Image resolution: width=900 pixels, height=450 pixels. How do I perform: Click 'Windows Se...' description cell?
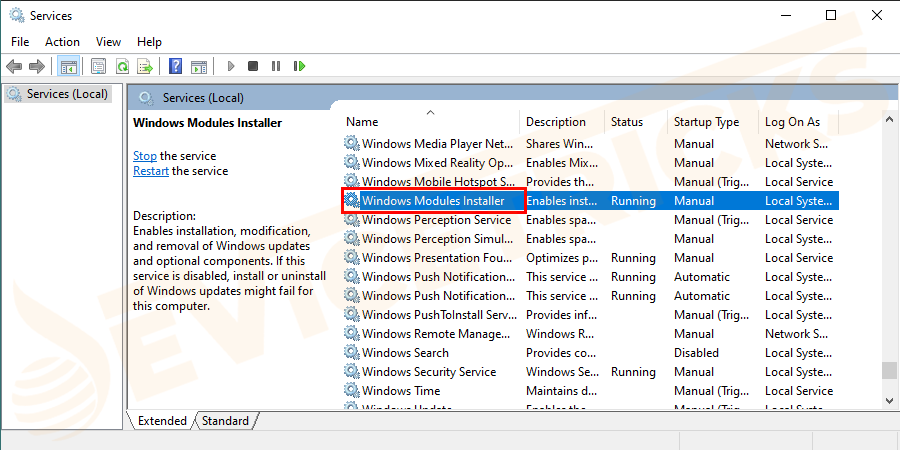click(x=562, y=371)
